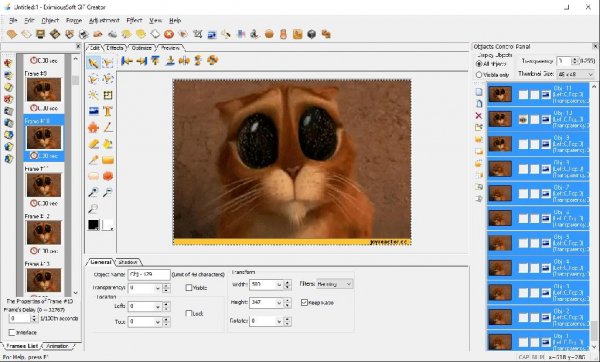Open the Shadow properties tab
The image size is (600, 362).
click(x=128, y=262)
